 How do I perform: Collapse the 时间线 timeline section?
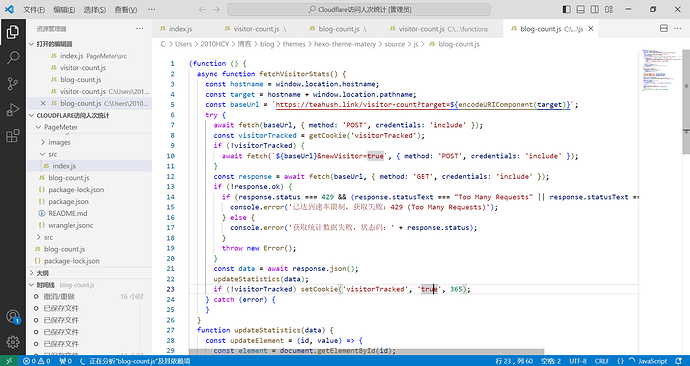point(32,285)
